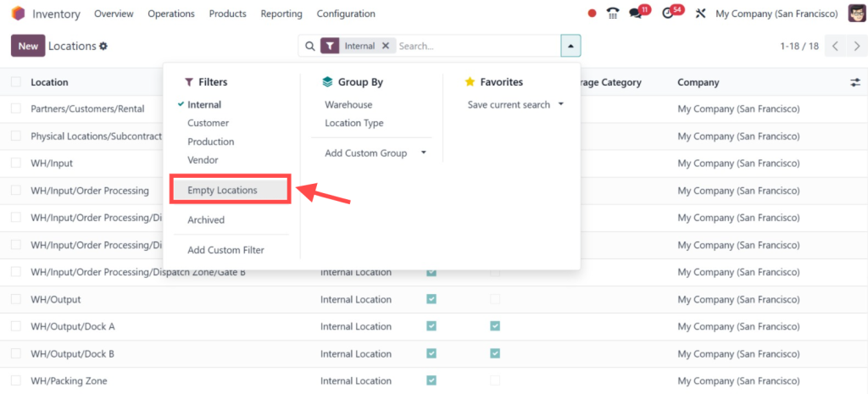The height and width of the screenshot is (394, 868).
Task: Click the red recording dot icon
Action: pyautogui.click(x=593, y=14)
